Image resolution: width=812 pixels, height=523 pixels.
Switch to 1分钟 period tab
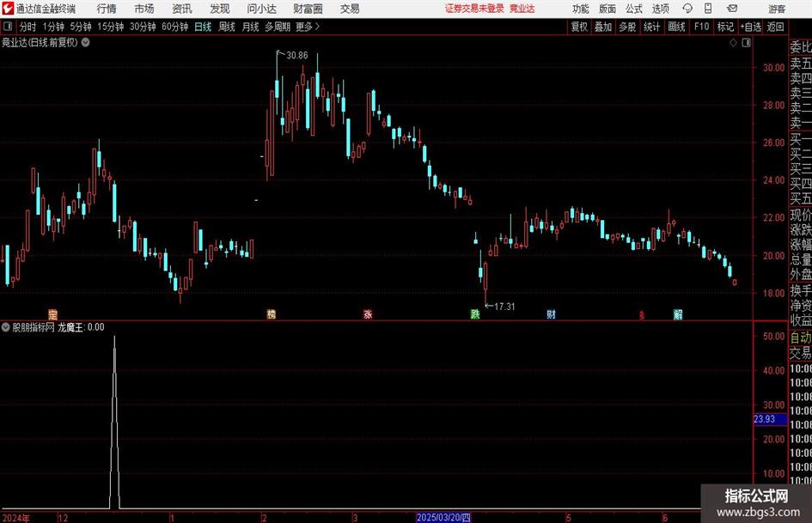click(x=53, y=27)
